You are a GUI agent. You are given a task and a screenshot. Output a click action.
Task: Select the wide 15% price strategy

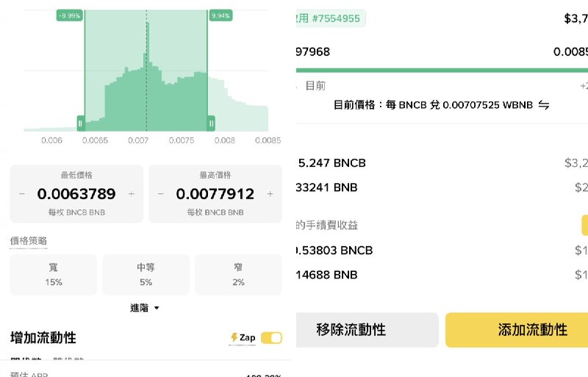tap(53, 275)
